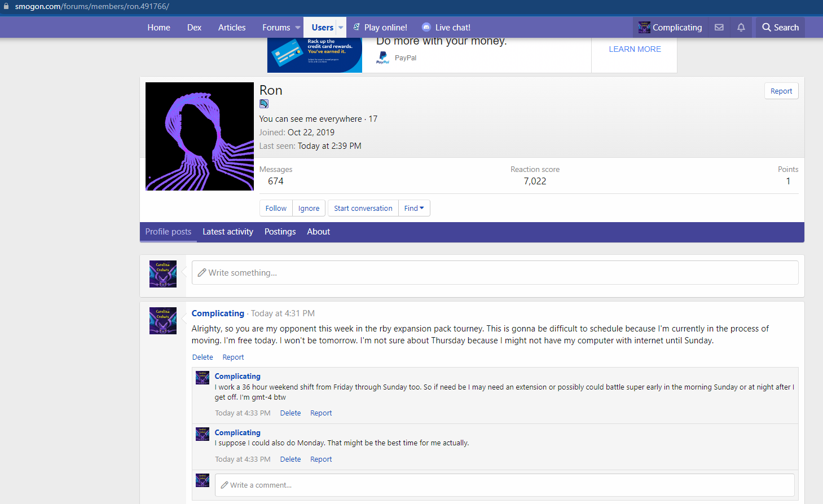Click the PayPal ad LEARN MORE link

[x=635, y=49]
